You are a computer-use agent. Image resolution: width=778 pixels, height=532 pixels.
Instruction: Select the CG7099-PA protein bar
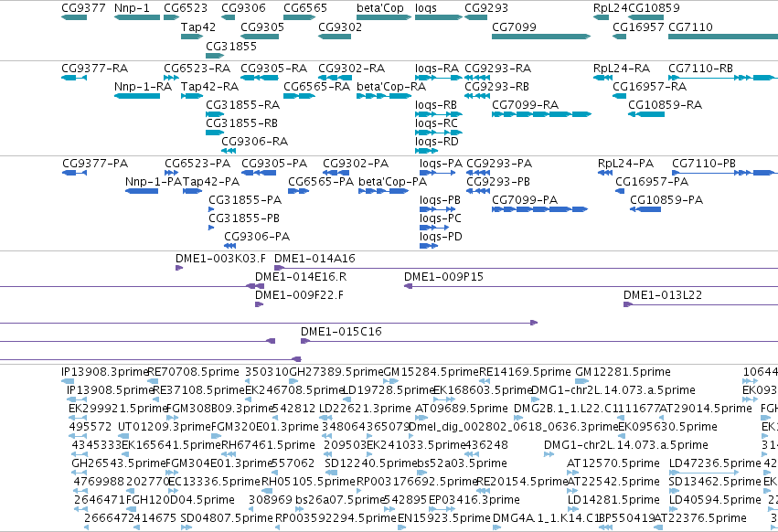539,209
